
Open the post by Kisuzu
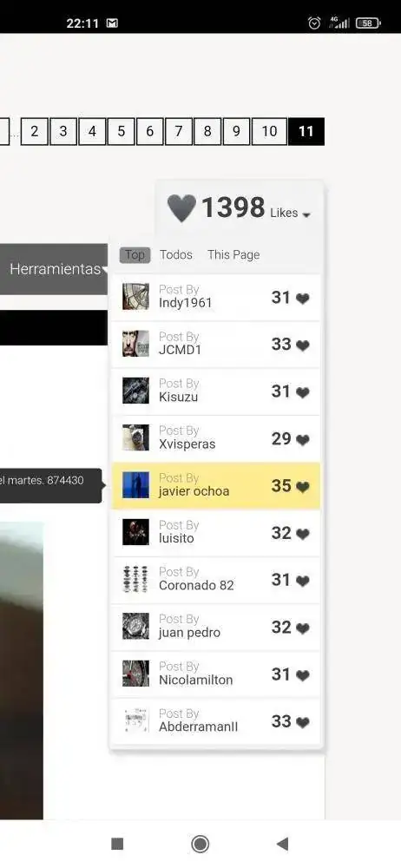coord(215,391)
